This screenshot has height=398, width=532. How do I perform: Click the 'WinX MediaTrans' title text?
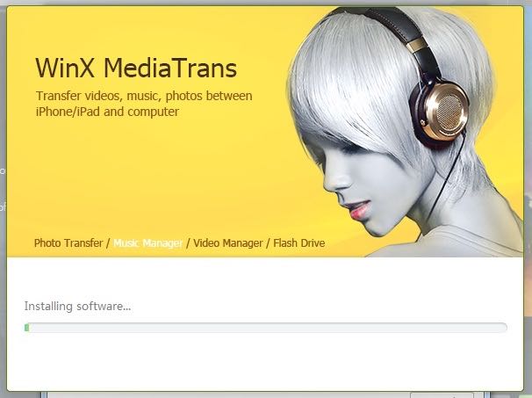136,68
